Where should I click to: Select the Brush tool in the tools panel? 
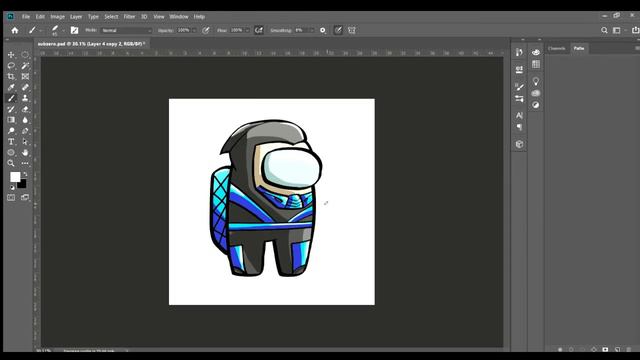pyautogui.click(x=11, y=98)
